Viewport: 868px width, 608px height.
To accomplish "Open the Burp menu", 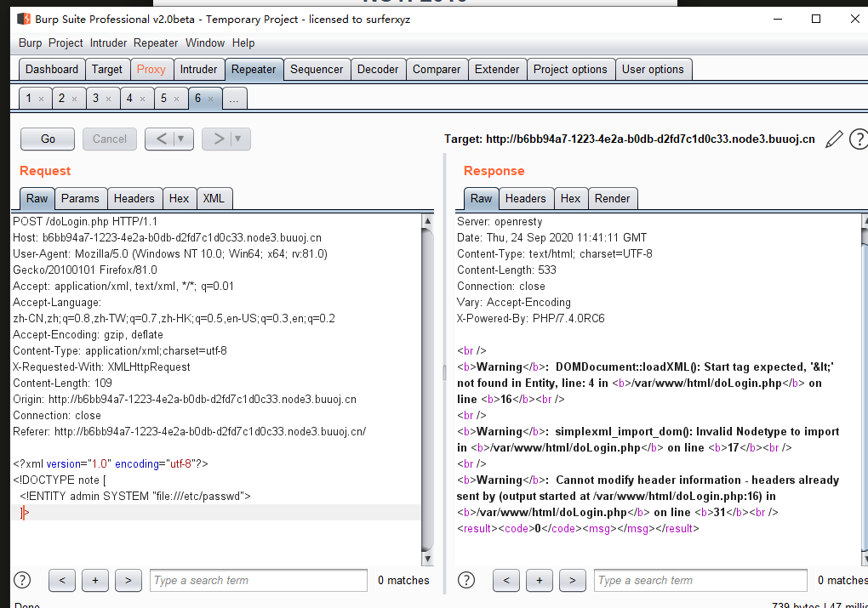I will coord(30,43).
